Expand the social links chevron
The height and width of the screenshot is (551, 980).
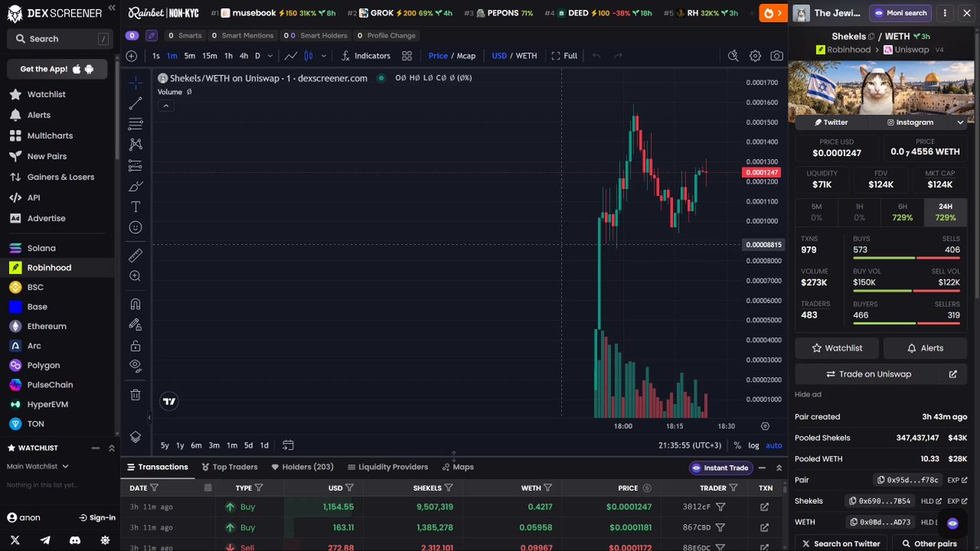click(960, 122)
